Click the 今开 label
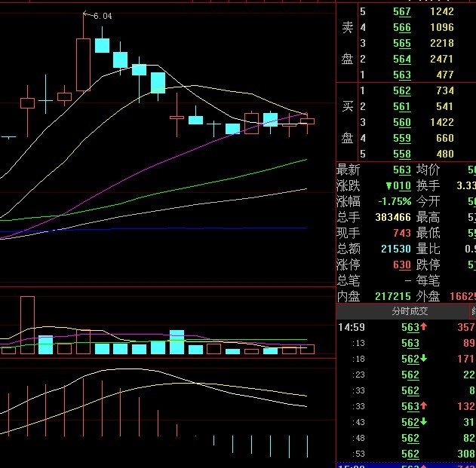The height and width of the screenshot is (468, 476). pyautogui.click(x=428, y=201)
